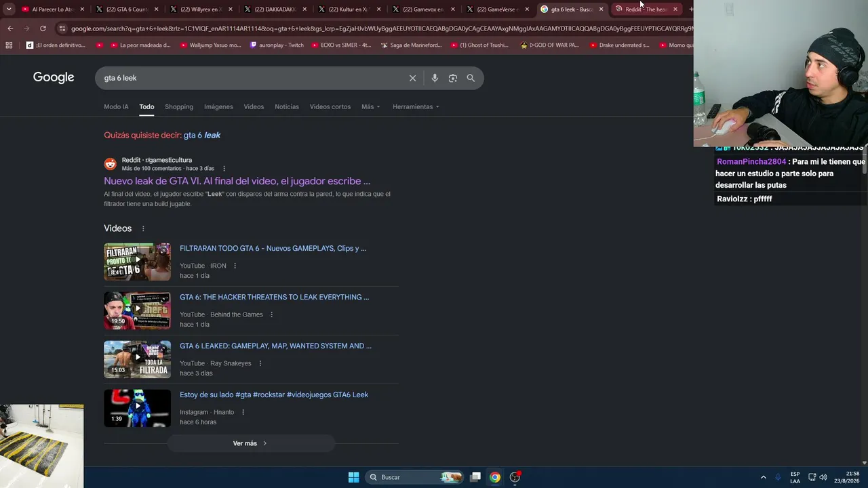Image resolution: width=868 pixels, height=488 pixels.
Task: Switch to Videos cortos results tab
Action: pyautogui.click(x=330, y=107)
